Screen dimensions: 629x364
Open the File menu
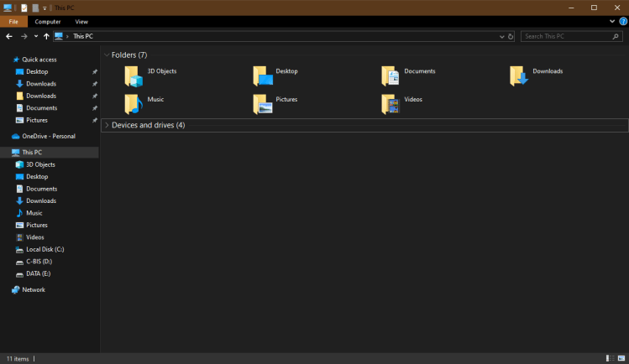pyautogui.click(x=13, y=21)
